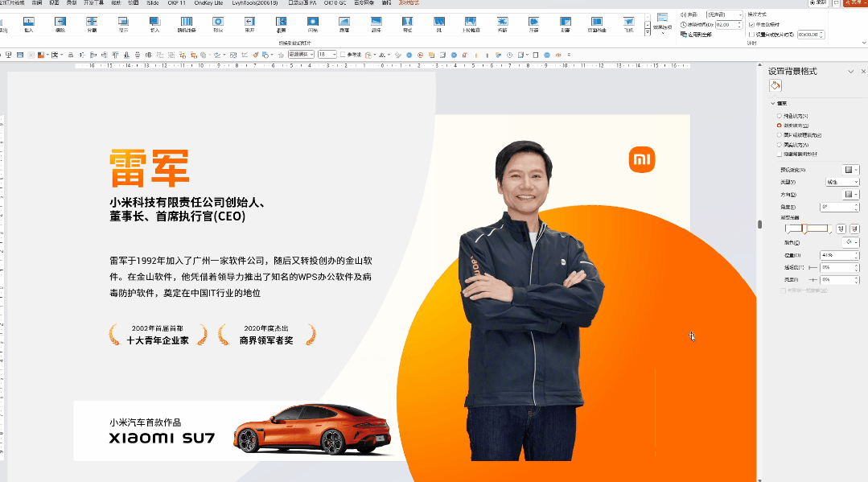868x482 pixels.
Task: Select the 剥离 (Peel Off) transition
Action: pyautogui.click(x=566, y=24)
